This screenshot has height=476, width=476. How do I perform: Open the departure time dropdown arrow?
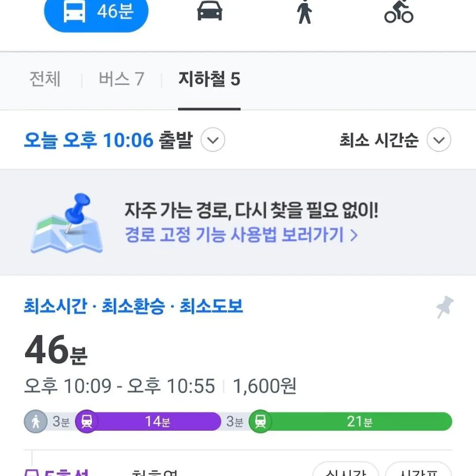pyautogui.click(x=213, y=141)
